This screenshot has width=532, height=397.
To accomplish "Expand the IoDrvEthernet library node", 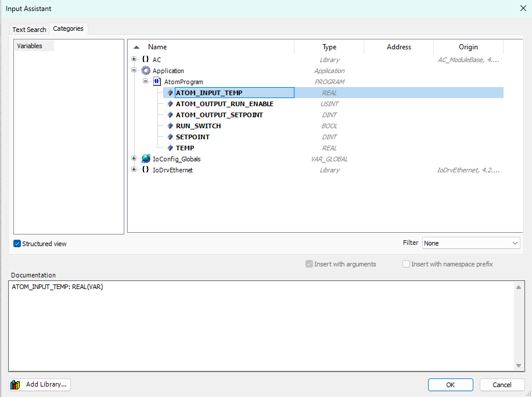I will coord(134,170).
